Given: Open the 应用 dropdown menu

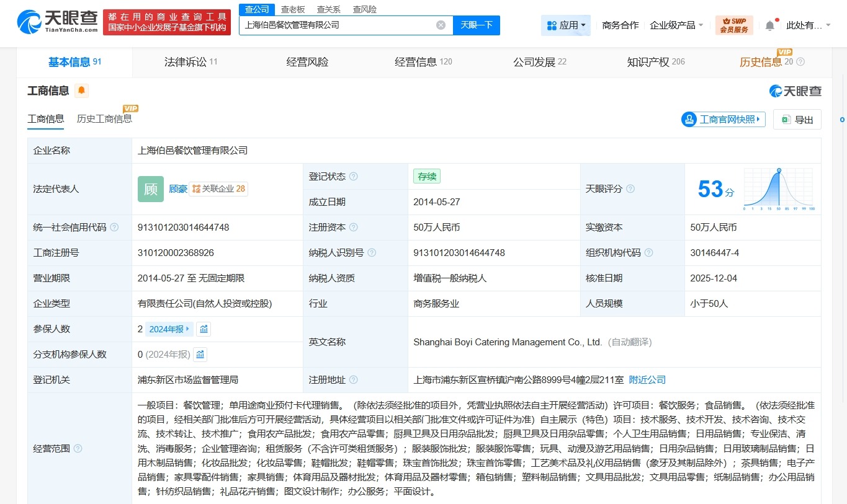Looking at the screenshot, I should [565, 24].
